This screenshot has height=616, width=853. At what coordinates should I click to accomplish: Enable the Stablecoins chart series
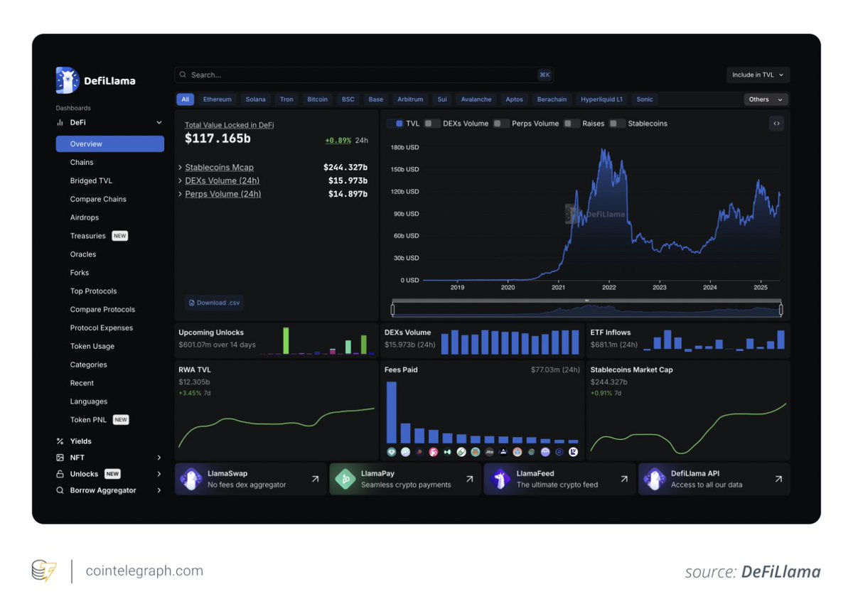click(618, 123)
